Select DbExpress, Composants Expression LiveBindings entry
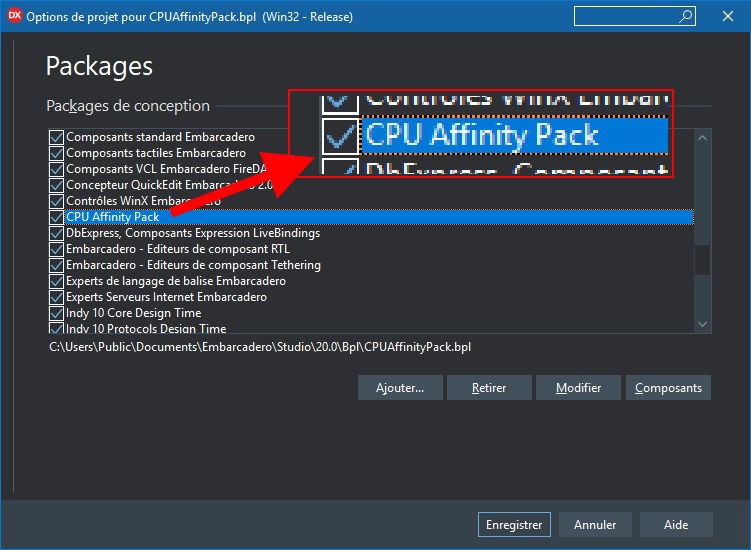 (x=193, y=233)
